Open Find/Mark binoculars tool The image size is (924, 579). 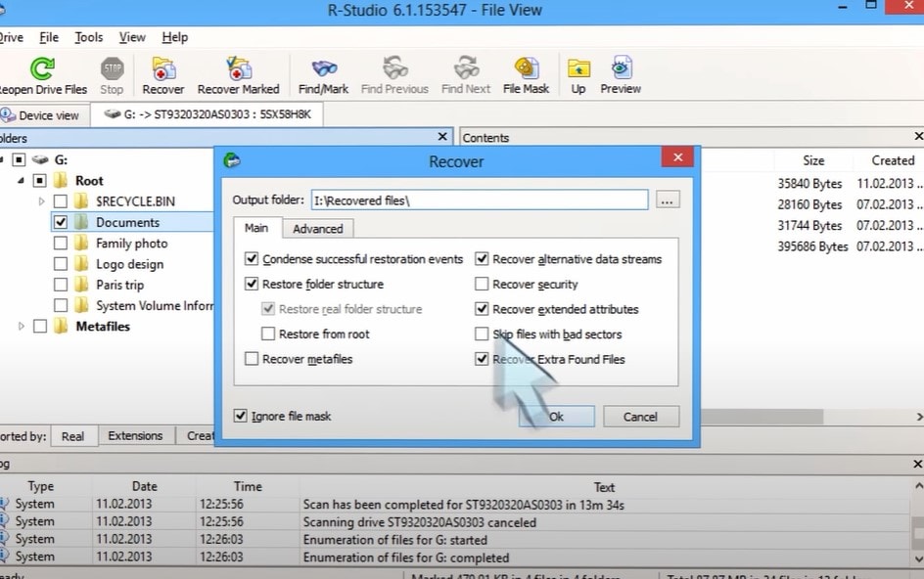point(324,68)
